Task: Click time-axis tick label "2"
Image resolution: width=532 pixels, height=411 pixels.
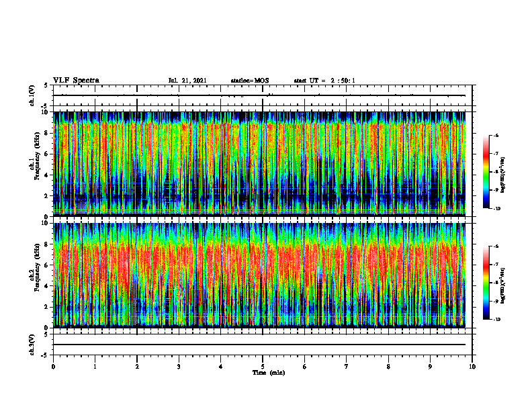Action: (137, 367)
